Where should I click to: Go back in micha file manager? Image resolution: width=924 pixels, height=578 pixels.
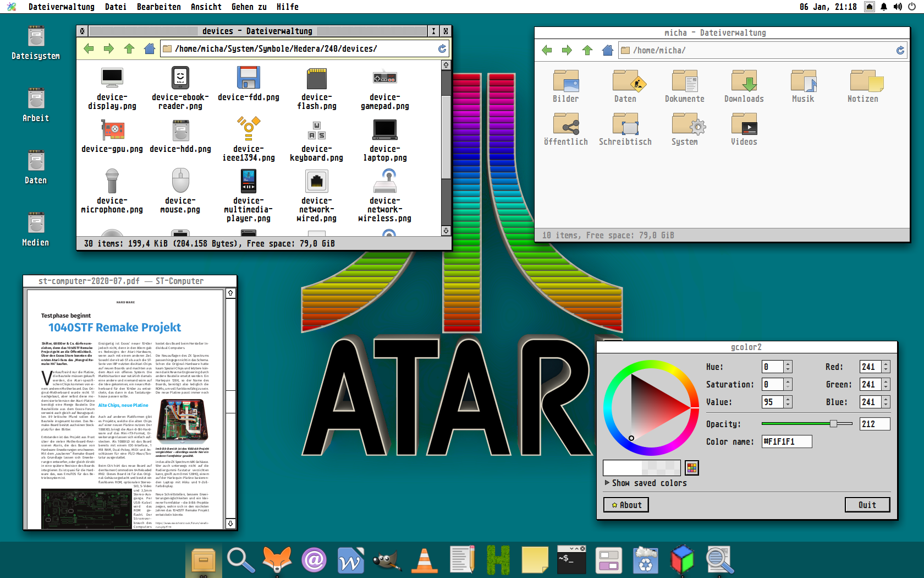click(x=547, y=51)
